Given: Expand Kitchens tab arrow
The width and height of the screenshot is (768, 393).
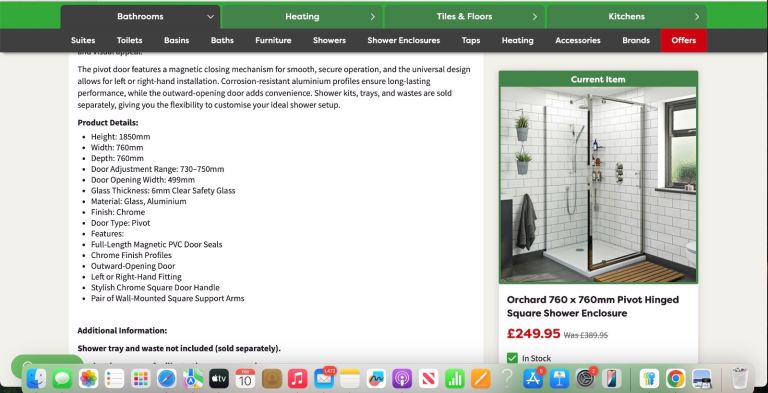Looking at the screenshot, I should [697, 17].
